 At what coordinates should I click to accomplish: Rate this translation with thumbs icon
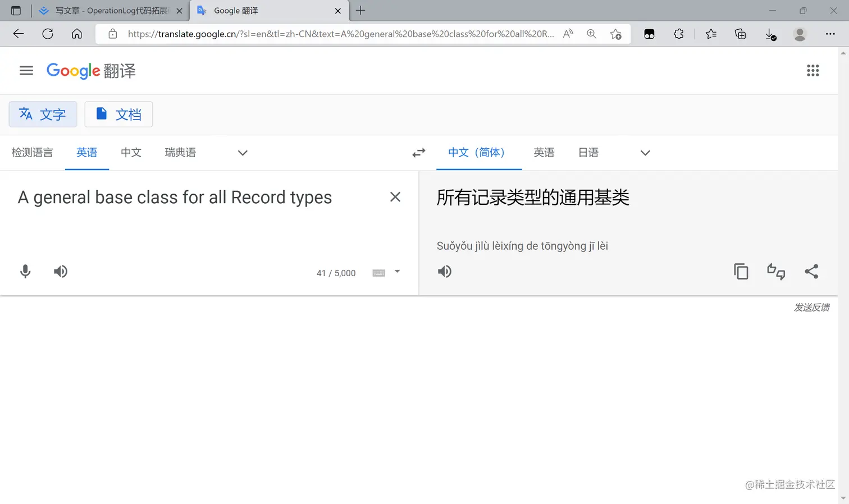pyautogui.click(x=776, y=272)
